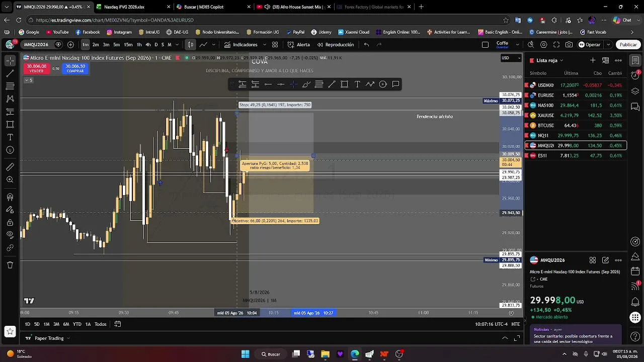The width and height of the screenshot is (644, 362).
Task: Toggle lock all drawings
Action: coord(10,223)
